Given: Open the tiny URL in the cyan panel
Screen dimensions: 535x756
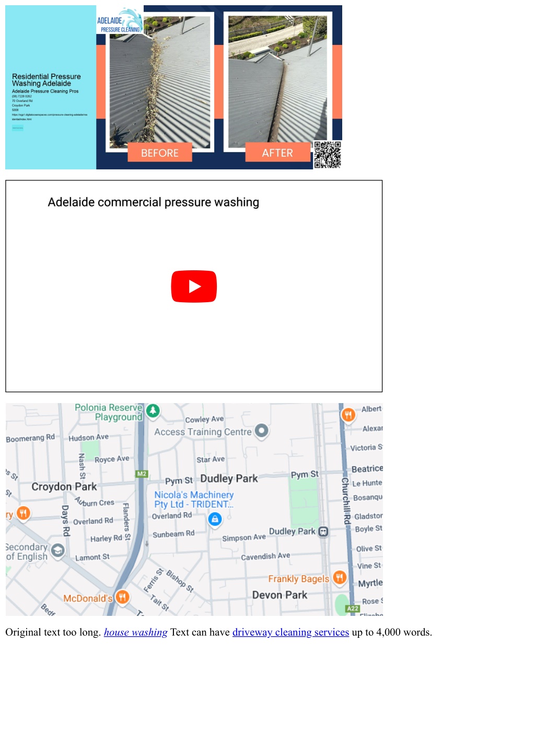Looking at the screenshot, I should tap(50, 117).
